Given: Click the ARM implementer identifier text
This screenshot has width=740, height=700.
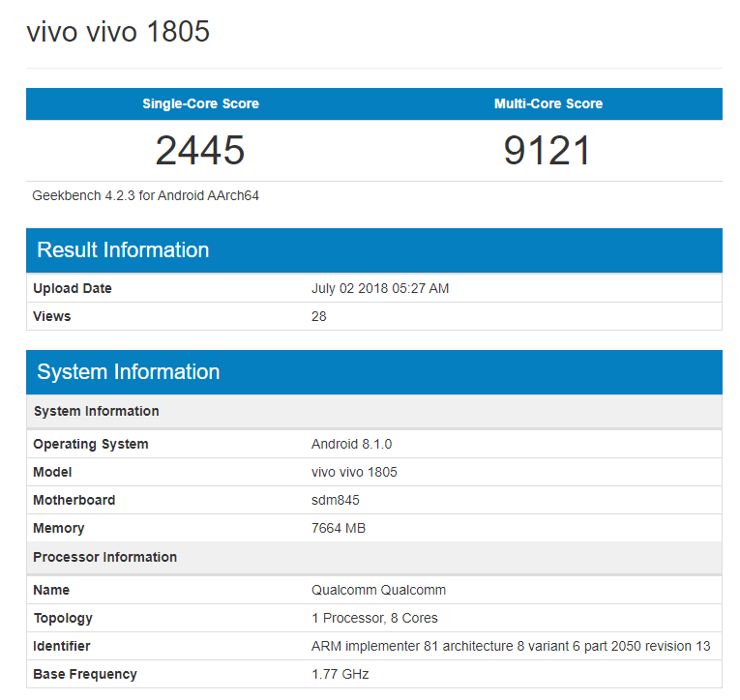Looking at the screenshot, I should coord(510,646).
